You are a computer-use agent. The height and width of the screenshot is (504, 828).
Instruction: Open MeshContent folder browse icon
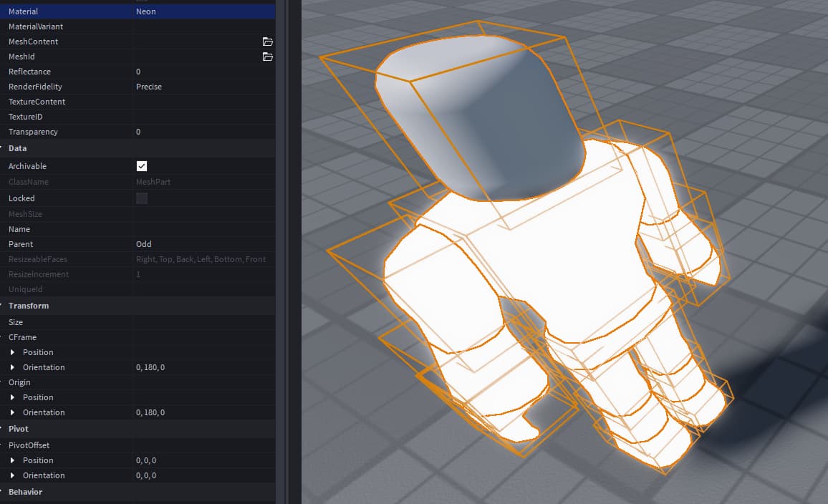click(268, 41)
